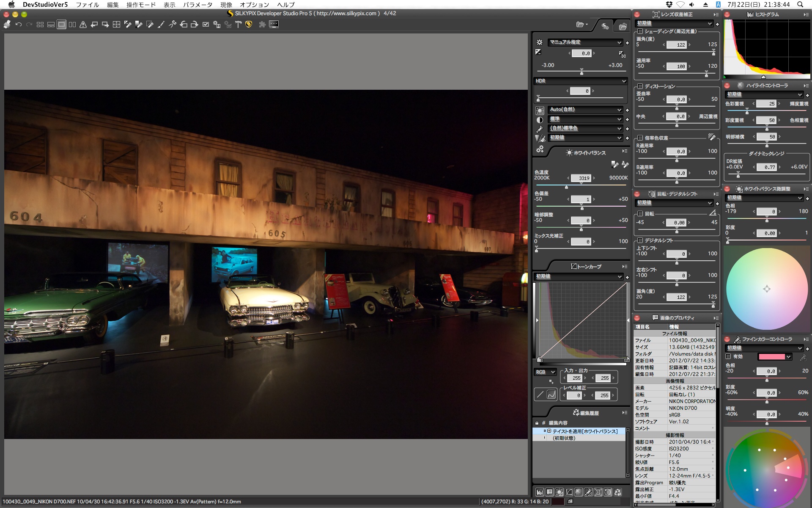Open the パラメータ menu
This screenshot has width=812, height=508.
[x=198, y=5]
